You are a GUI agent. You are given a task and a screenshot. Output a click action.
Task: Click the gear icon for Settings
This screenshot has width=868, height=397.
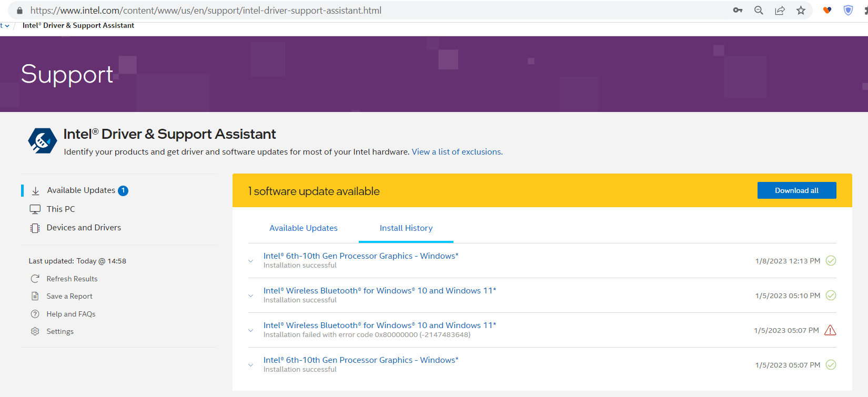tap(35, 331)
